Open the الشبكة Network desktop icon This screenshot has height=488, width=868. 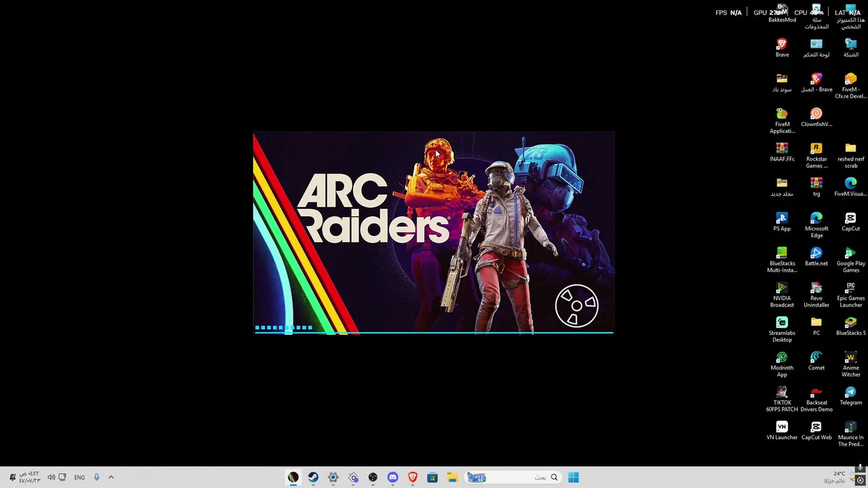coord(850,47)
